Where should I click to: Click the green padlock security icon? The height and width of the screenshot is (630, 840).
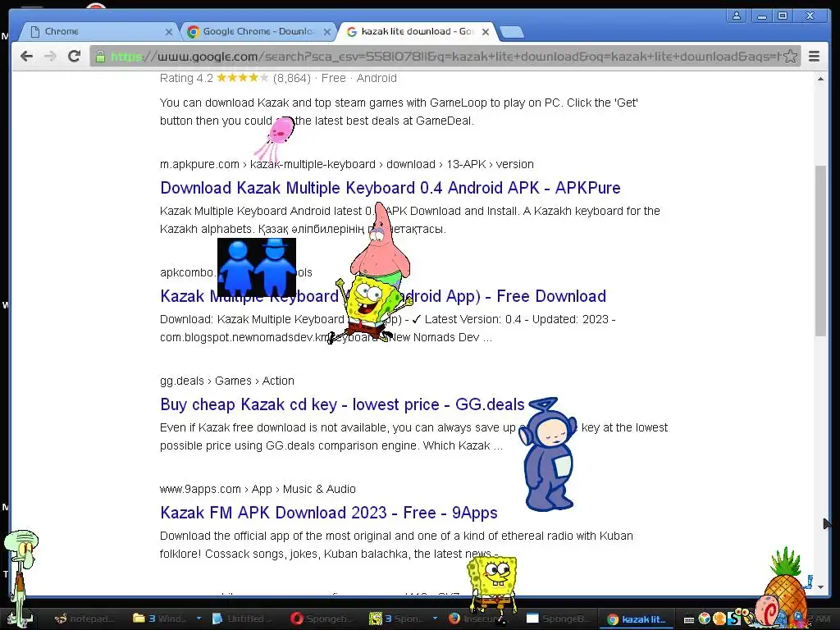click(x=99, y=57)
